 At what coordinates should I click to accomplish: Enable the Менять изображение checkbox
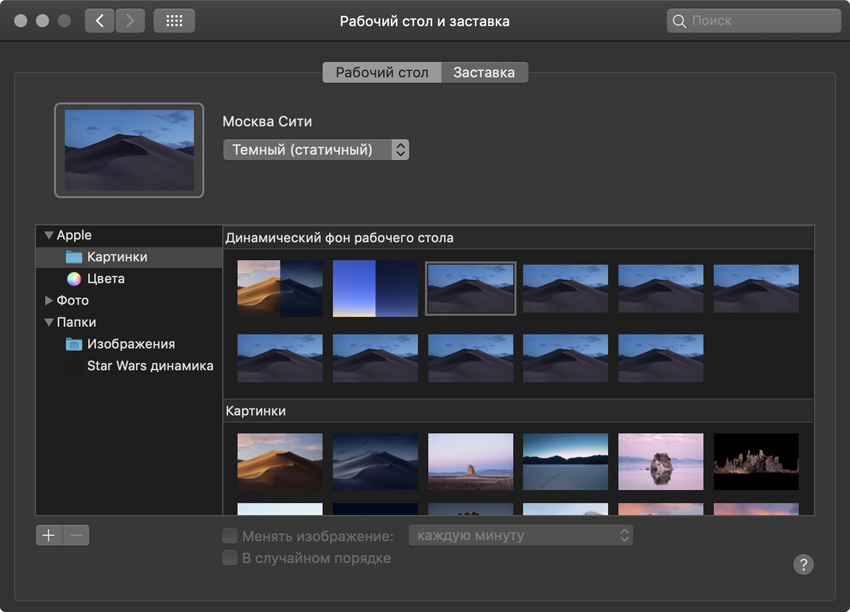[x=230, y=536]
